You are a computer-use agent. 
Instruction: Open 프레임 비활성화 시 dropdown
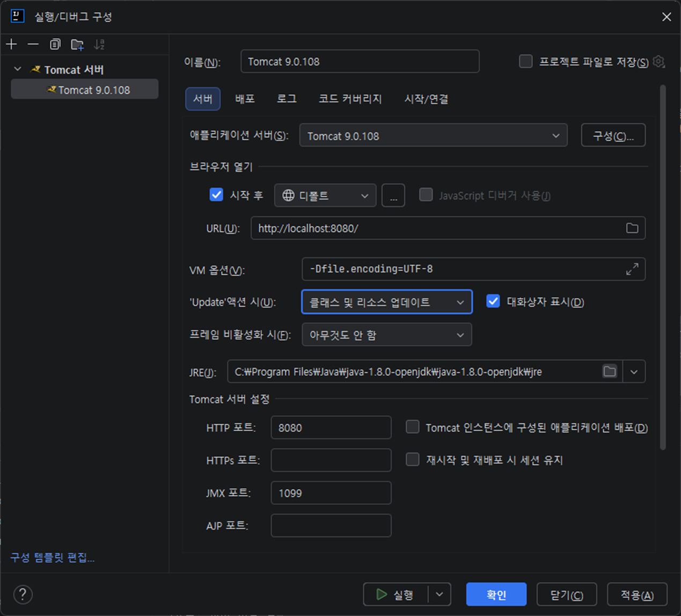click(387, 335)
